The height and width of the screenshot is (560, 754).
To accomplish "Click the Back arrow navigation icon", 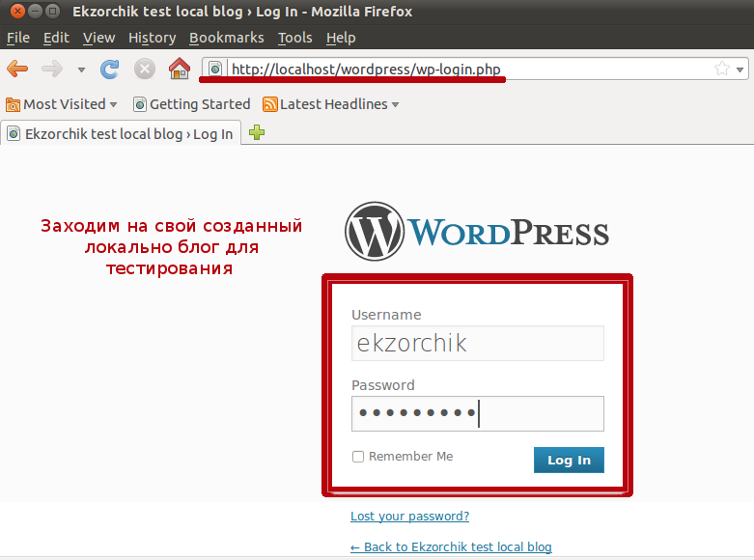I will click(17, 69).
